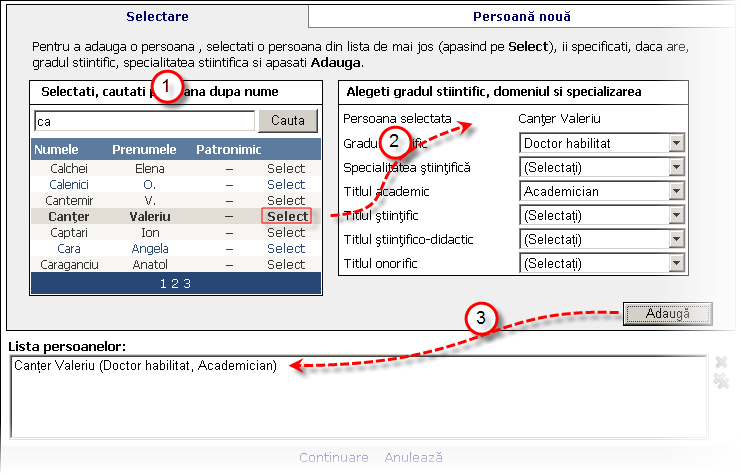Click the double X remove-all icon
The image size is (740, 475).
721,381
